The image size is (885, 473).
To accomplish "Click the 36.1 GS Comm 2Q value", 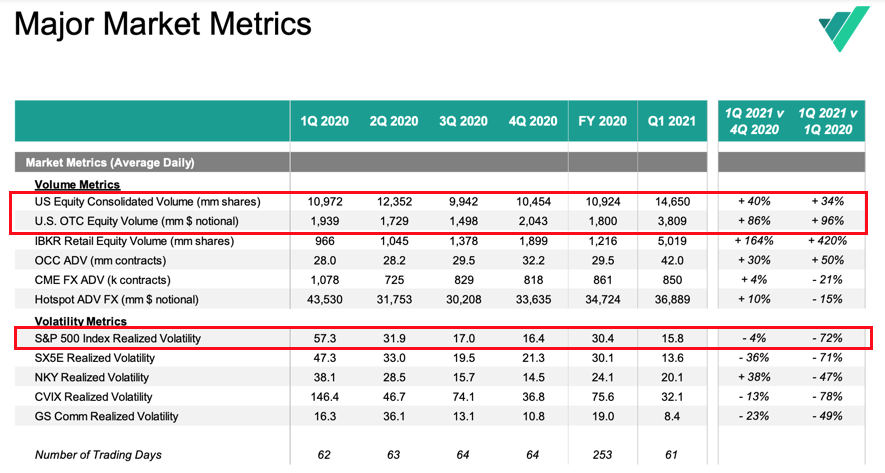I will click(394, 417).
